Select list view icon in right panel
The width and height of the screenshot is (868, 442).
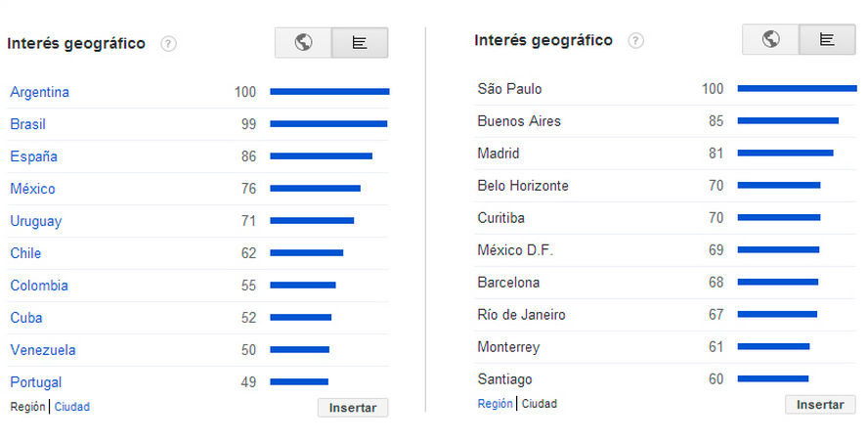827,40
